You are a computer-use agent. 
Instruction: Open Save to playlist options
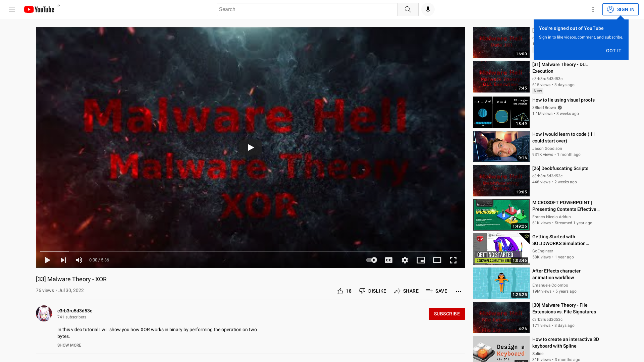coord(436,291)
